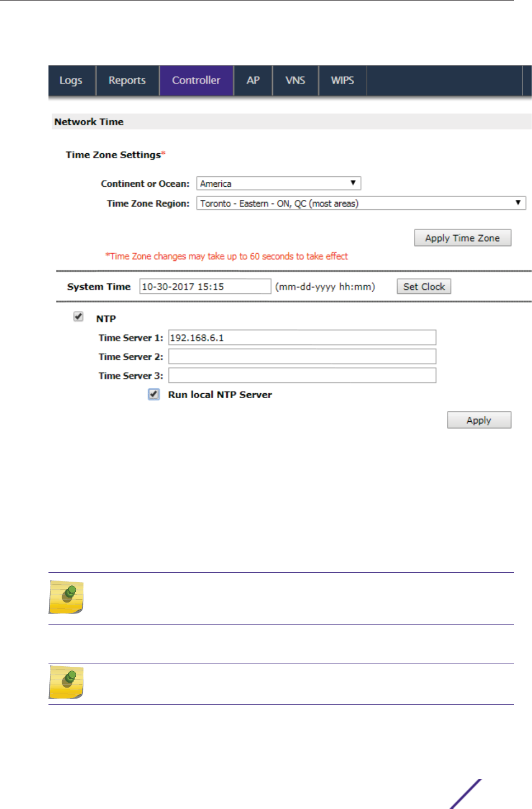Click the Apply Time Zone button
The image size is (532, 809).
pyautogui.click(x=462, y=238)
